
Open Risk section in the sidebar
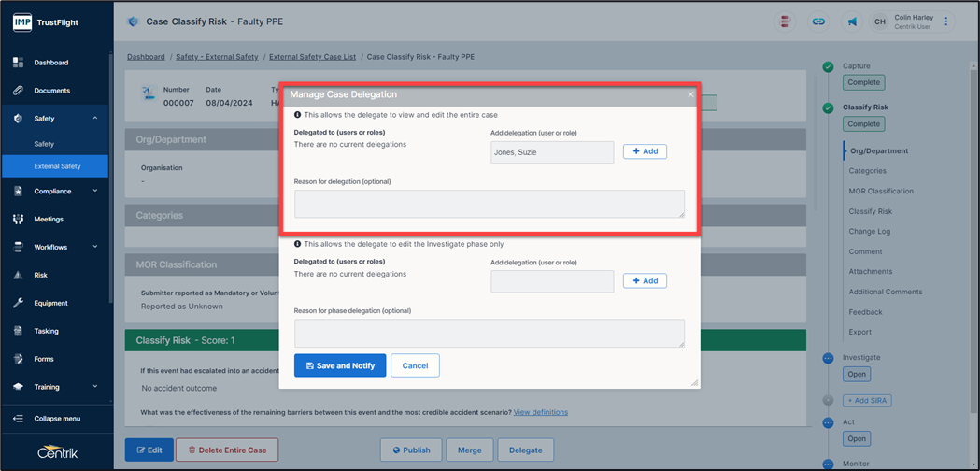tap(41, 276)
